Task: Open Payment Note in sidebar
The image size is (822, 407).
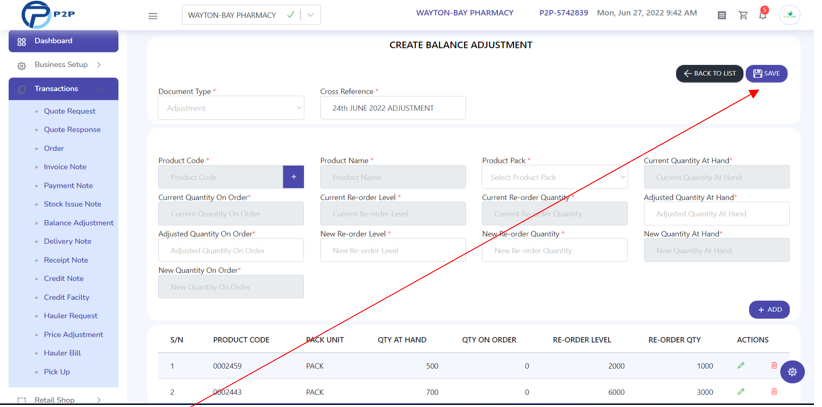Action: (68, 186)
